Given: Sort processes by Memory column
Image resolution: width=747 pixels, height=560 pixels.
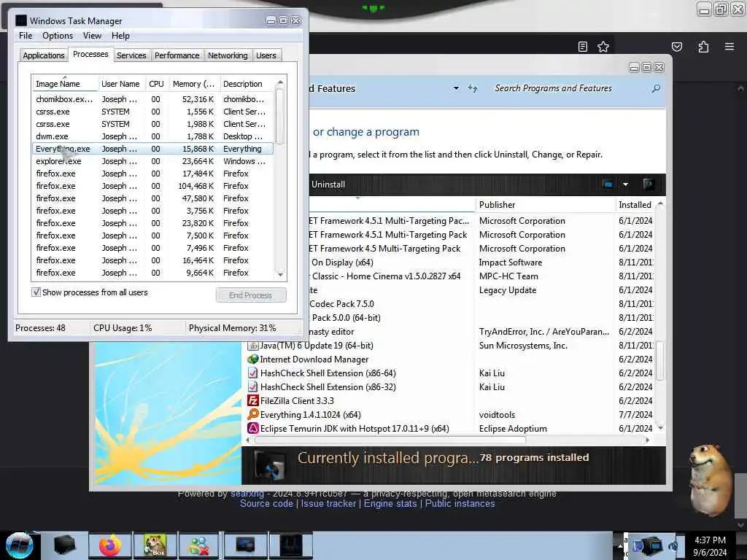Looking at the screenshot, I should pyautogui.click(x=193, y=84).
